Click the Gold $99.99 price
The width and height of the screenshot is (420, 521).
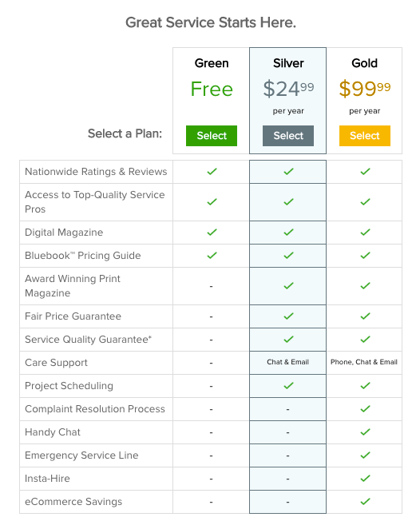coord(365,89)
